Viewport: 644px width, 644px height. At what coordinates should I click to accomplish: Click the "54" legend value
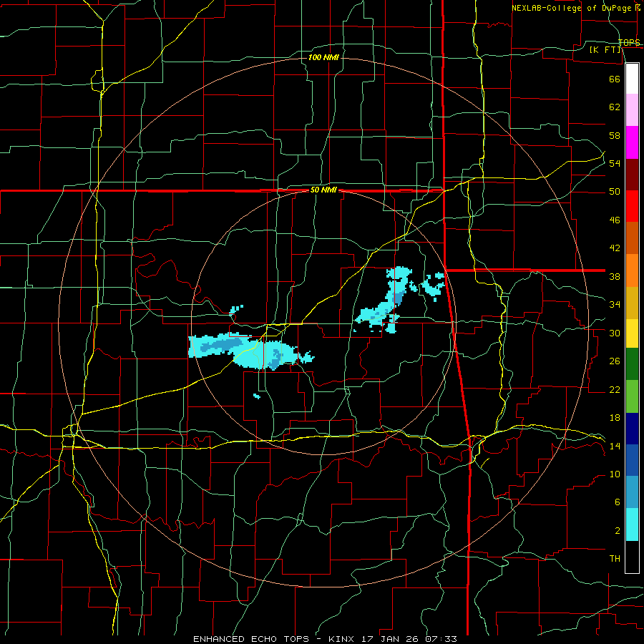[x=615, y=163]
